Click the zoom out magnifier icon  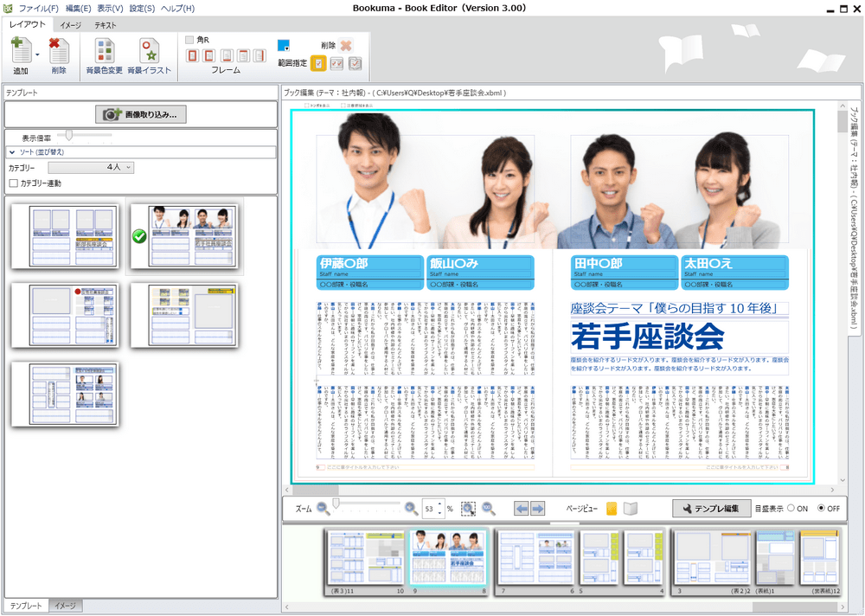pos(323,509)
